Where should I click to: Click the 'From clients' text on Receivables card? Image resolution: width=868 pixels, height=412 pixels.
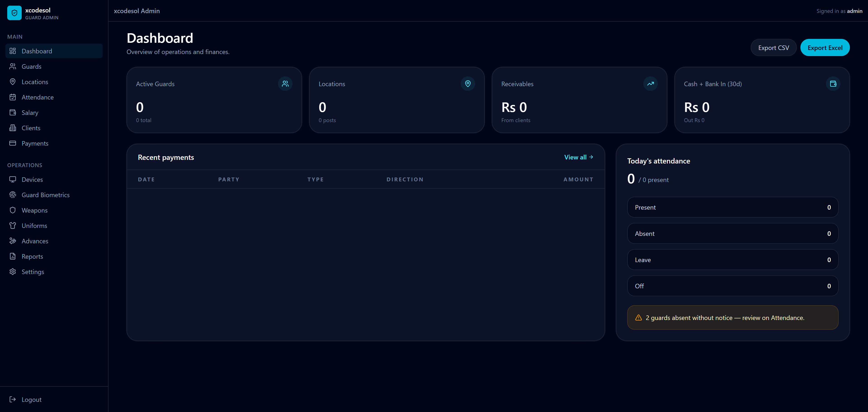[516, 120]
